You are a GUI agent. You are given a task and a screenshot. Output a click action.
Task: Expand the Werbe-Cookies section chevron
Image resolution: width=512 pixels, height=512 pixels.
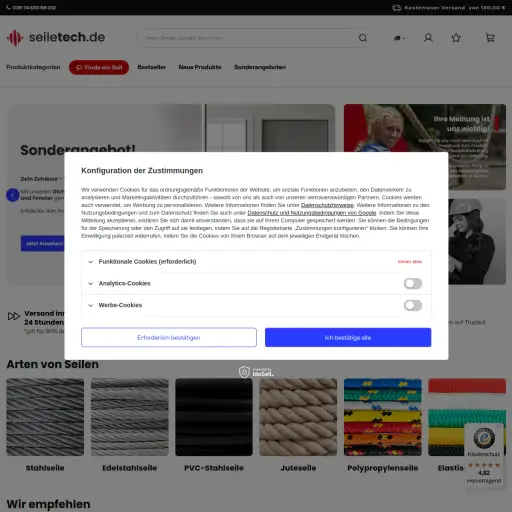click(90, 305)
